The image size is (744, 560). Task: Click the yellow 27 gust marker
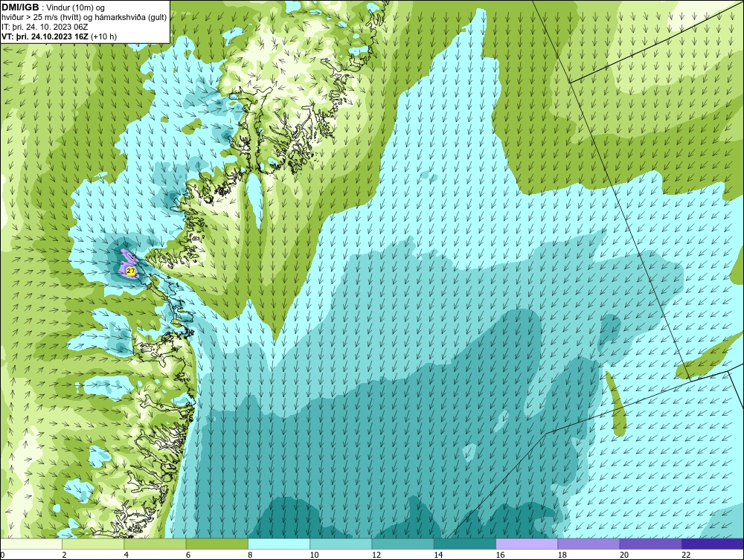tap(132, 270)
